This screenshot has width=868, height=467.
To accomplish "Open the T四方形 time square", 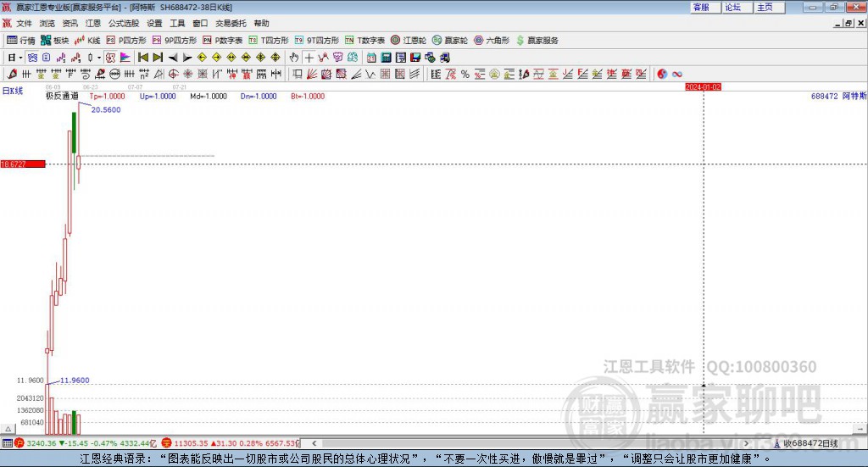I will click(x=269, y=41).
